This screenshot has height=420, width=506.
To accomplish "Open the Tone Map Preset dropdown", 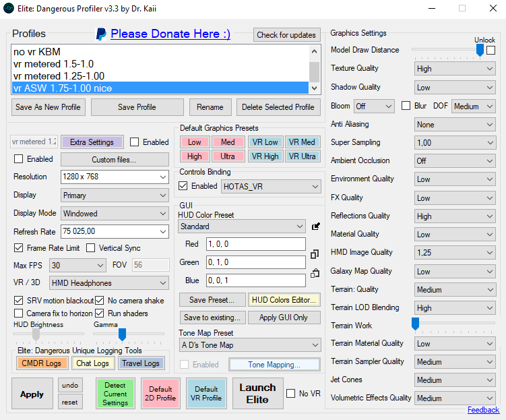I will 250,345.
